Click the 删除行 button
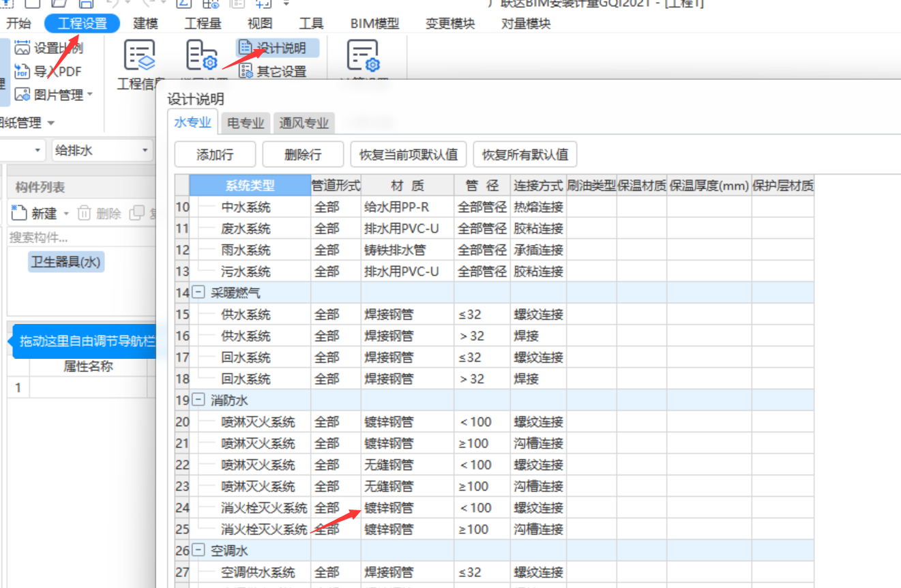 (303, 155)
